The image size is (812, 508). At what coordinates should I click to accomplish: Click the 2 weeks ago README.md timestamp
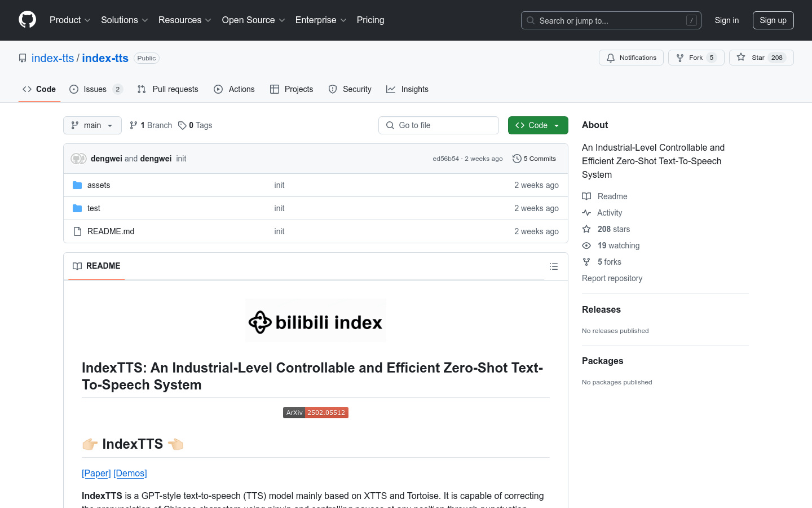coord(536,231)
